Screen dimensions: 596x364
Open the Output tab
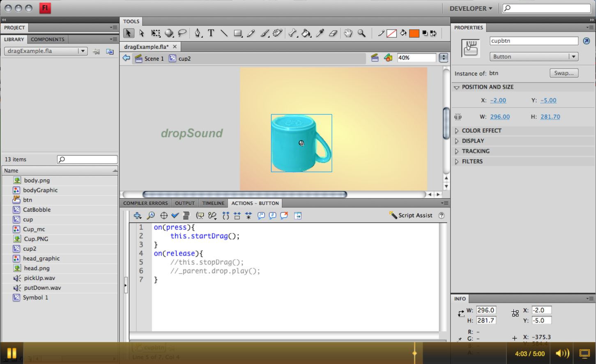[x=185, y=203]
